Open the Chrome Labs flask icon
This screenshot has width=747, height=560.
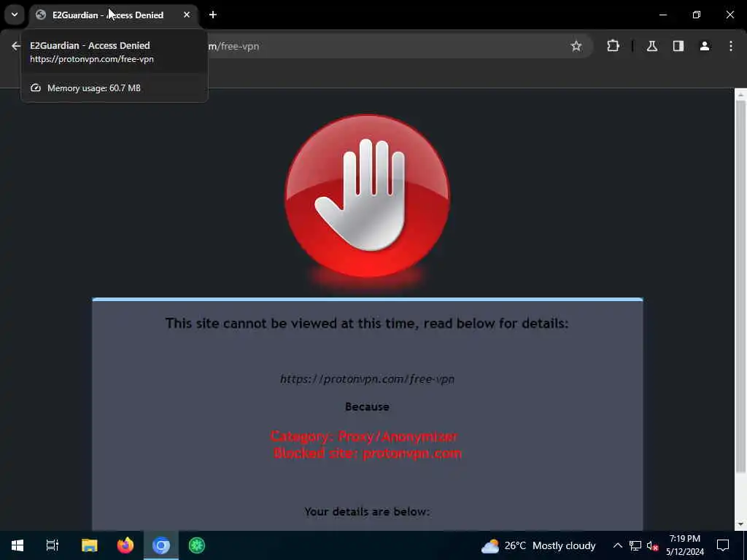(652, 46)
